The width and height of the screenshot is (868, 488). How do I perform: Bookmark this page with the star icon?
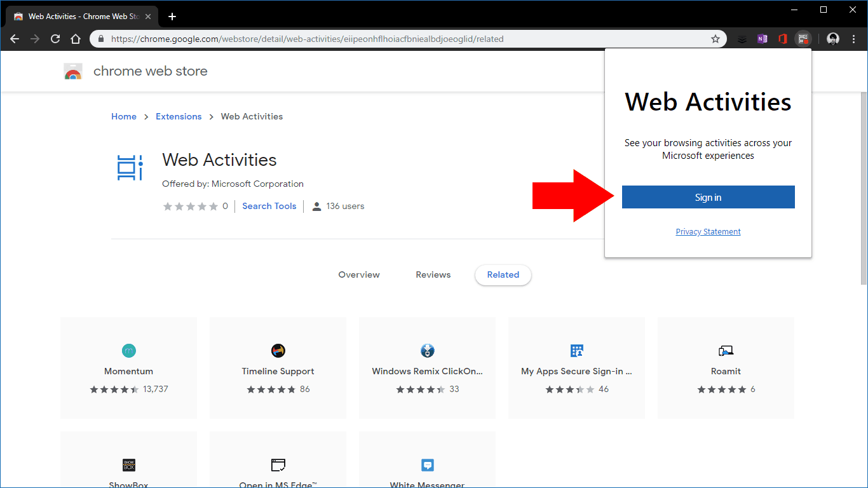[715, 39]
